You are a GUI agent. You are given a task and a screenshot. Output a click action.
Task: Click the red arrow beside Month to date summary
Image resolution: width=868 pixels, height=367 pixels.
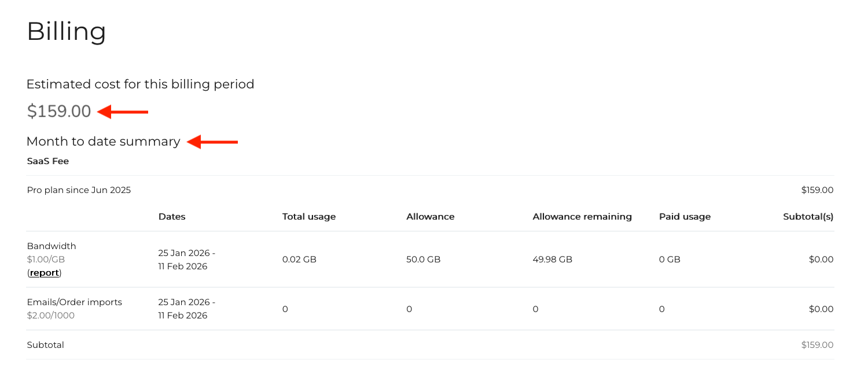coord(212,142)
